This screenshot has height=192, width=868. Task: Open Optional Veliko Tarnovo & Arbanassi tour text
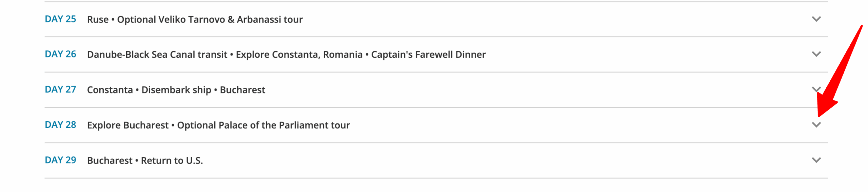coord(210,19)
